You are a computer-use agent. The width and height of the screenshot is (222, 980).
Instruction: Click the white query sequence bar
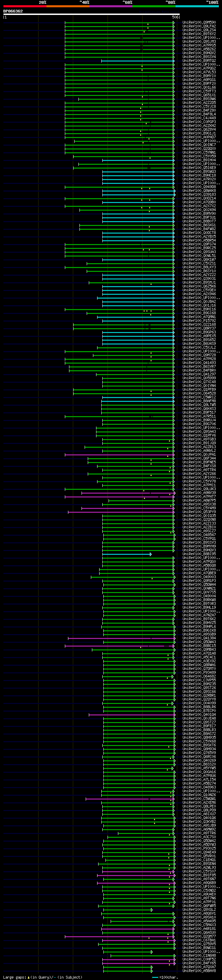[91, 14]
